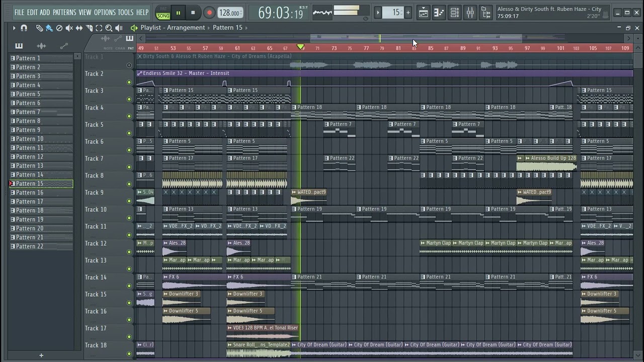Click small automation icon above CHAN
This screenshot has width=644, height=362.
[x=119, y=39]
